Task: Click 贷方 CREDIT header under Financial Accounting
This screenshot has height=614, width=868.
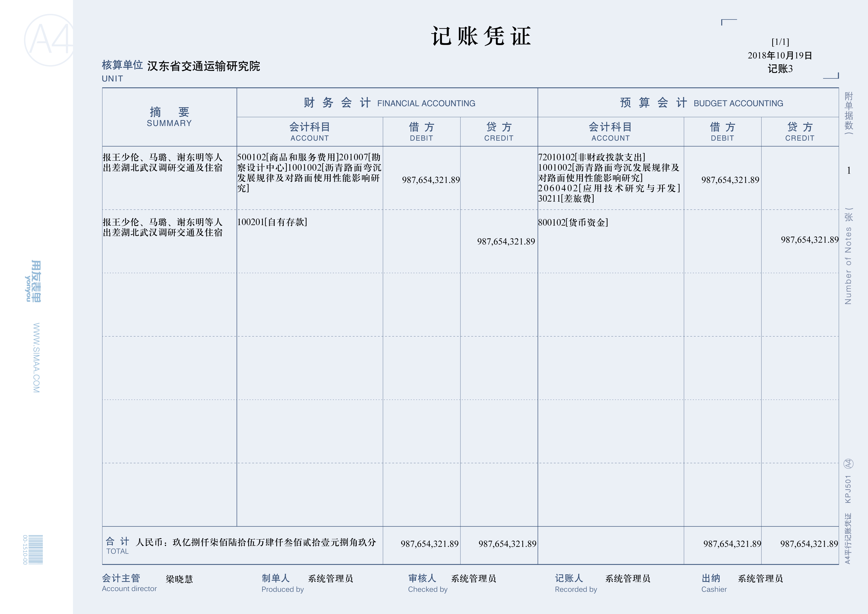Action: point(499,132)
